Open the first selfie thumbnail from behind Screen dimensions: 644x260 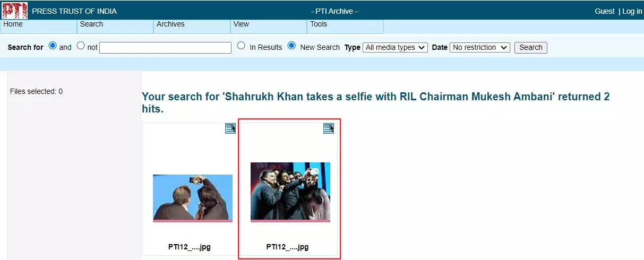pyautogui.click(x=193, y=198)
